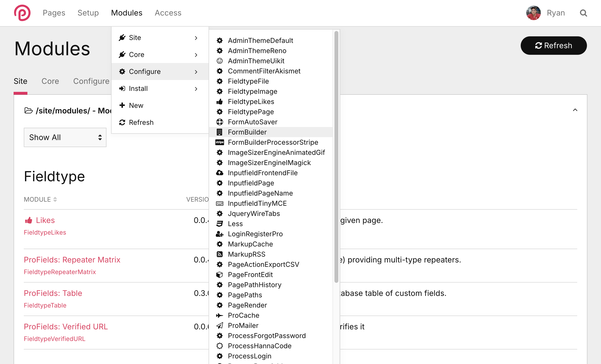Expand the Site submenu arrow
This screenshot has width=601, height=364.
click(x=196, y=38)
